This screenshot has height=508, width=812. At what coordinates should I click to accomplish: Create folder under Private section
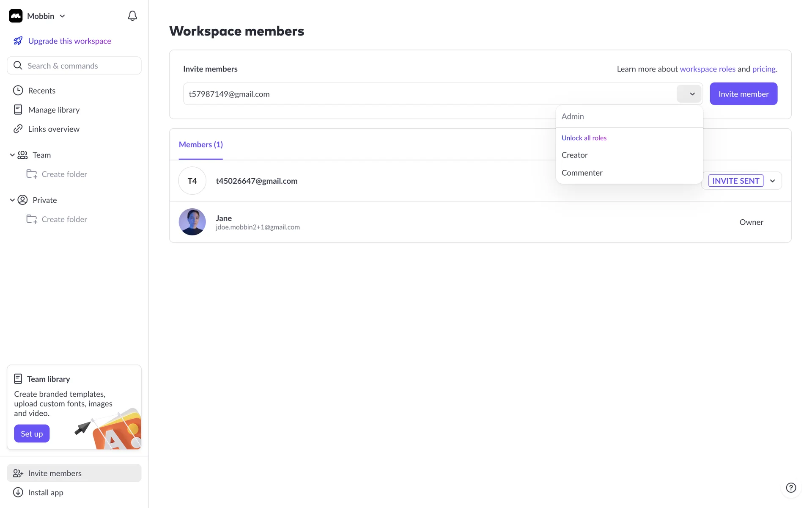tap(64, 219)
